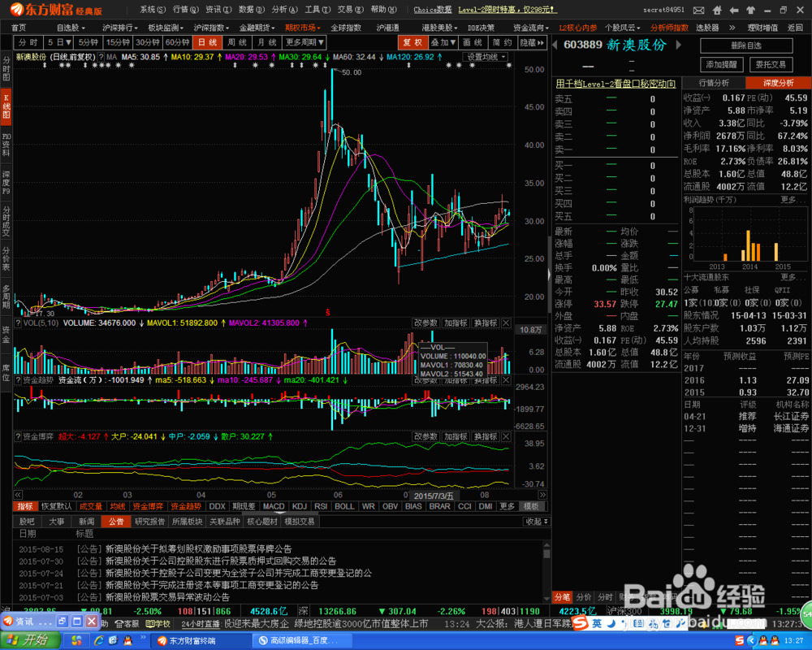
Task: Click 添加提醒 button
Action: point(721,65)
